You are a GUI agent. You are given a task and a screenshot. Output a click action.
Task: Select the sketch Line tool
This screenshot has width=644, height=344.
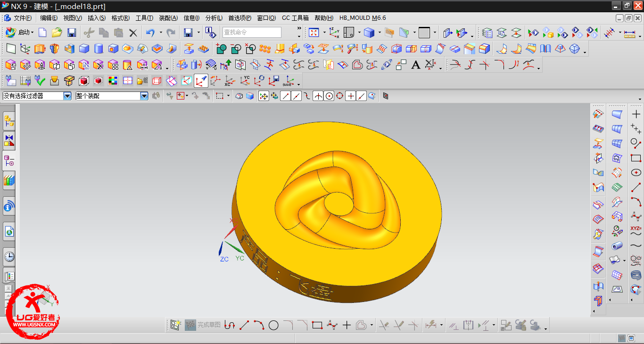point(244,325)
